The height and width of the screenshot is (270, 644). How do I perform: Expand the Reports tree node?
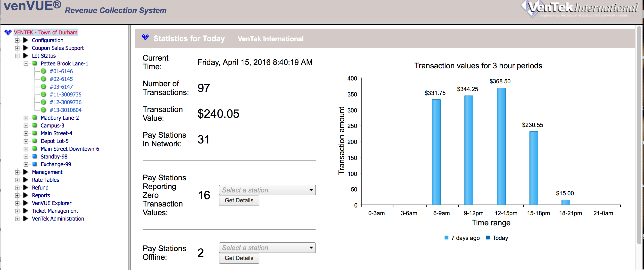[x=17, y=195]
